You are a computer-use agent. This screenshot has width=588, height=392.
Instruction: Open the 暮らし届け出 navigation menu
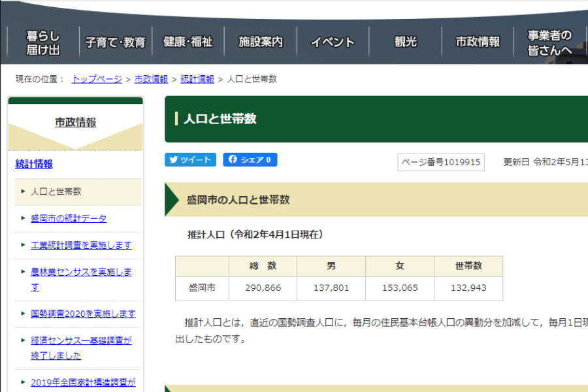[x=43, y=42]
